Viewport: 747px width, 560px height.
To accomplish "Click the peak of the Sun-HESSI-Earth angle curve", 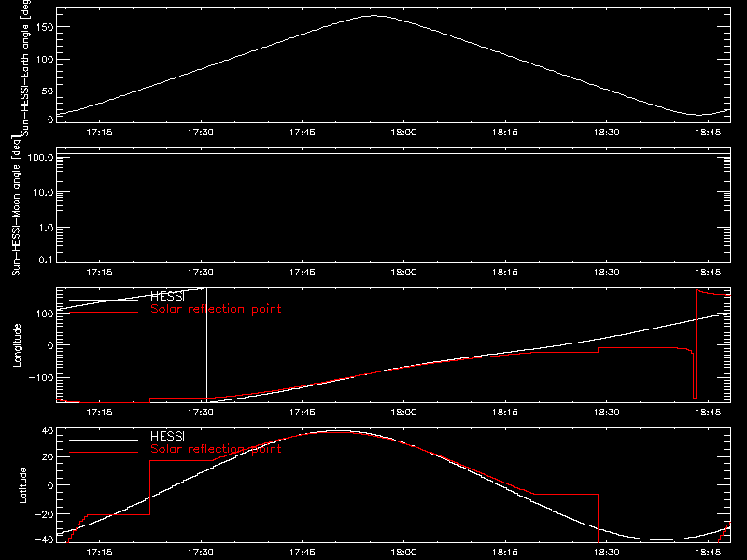I will [x=373, y=16].
